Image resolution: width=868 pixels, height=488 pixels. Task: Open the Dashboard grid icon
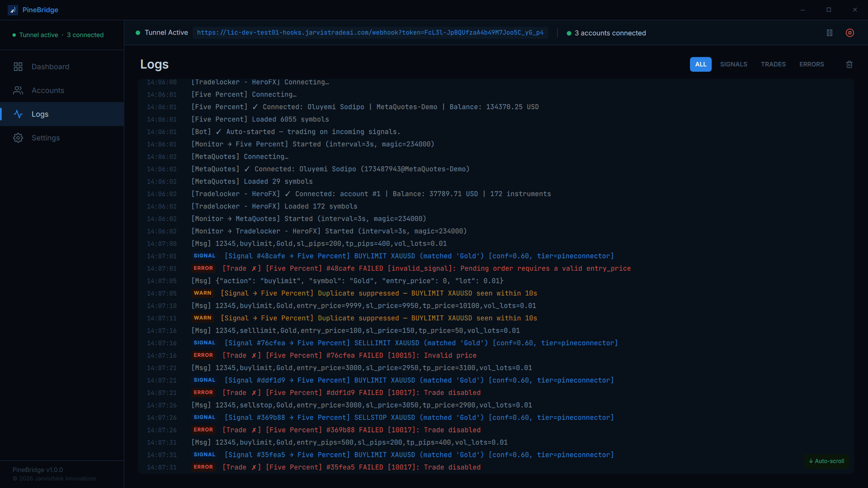tap(18, 67)
